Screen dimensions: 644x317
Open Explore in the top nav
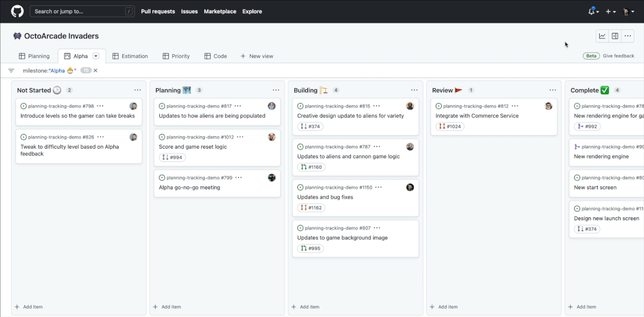pos(252,11)
